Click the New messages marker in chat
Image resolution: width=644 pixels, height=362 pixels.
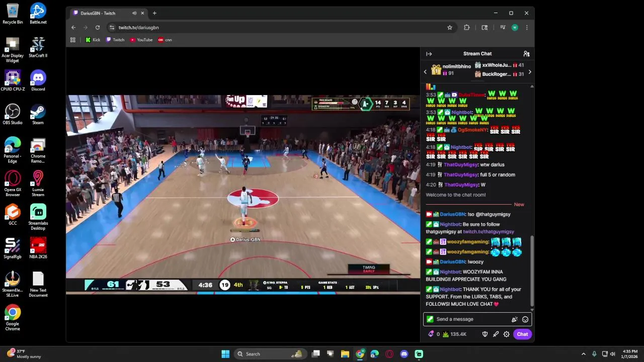519,205
